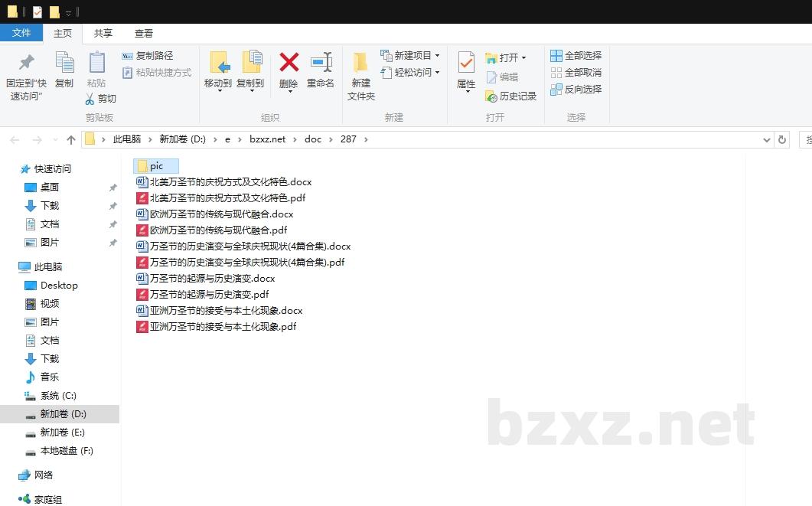Click the refresh button beside the address bar
This screenshot has width=812, height=506.
click(x=782, y=139)
